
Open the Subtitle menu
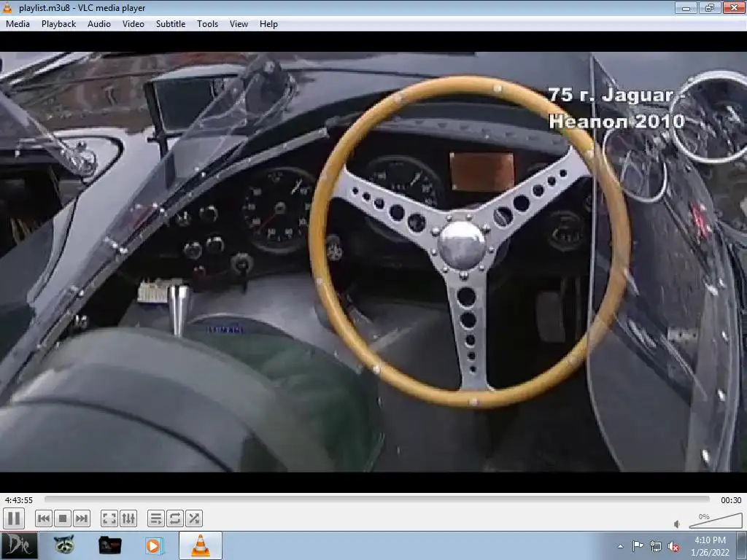[171, 24]
